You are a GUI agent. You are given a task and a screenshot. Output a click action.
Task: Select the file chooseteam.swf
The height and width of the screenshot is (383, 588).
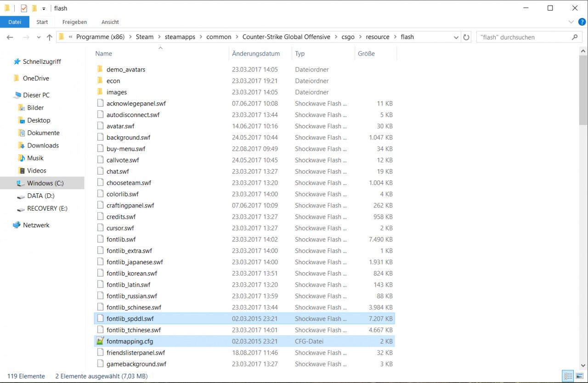point(129,183)
